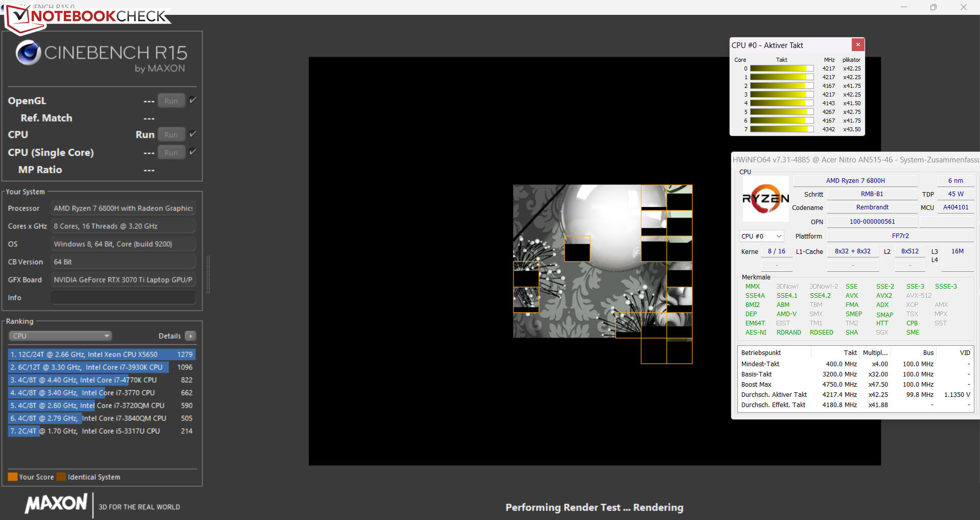Click the Run button for OpenGL test
Viewport: 980px width, 520px height.
pyautogui.click(x=171, y=101)
